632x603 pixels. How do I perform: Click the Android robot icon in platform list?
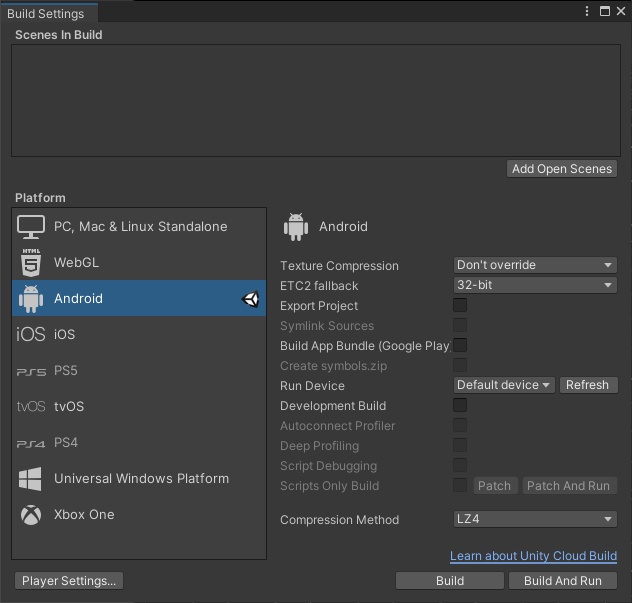click(31, 299)
